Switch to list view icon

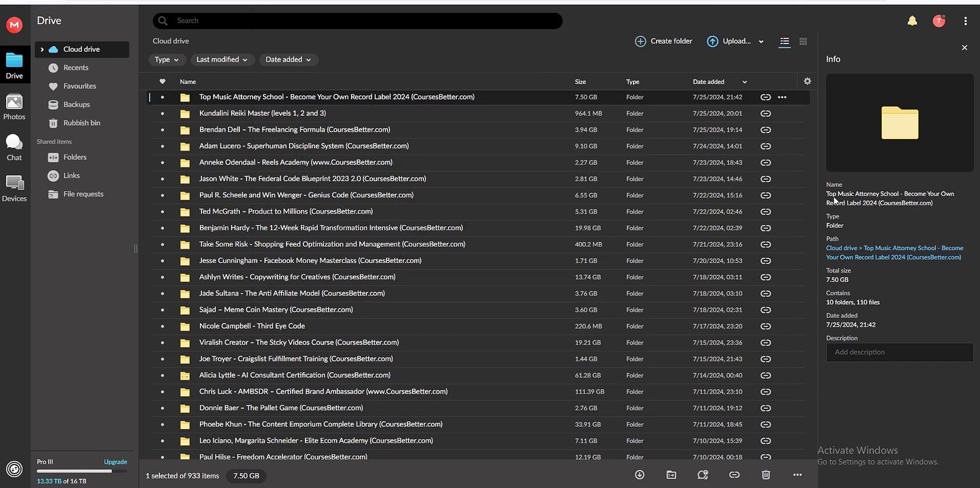pos(784,41)
